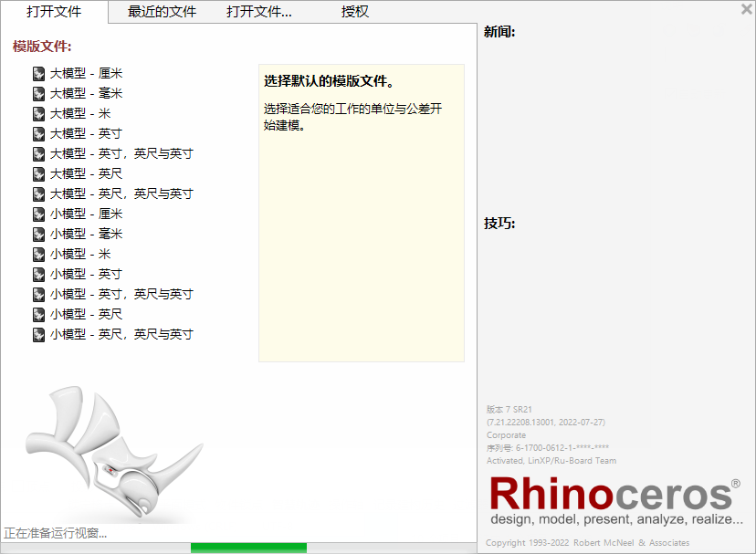The image size is (756, 554).
Task: Click the icon beside 小模型 - 英尺，英尺与英寸
Action: pyautogui.click(x=38, y=335)
